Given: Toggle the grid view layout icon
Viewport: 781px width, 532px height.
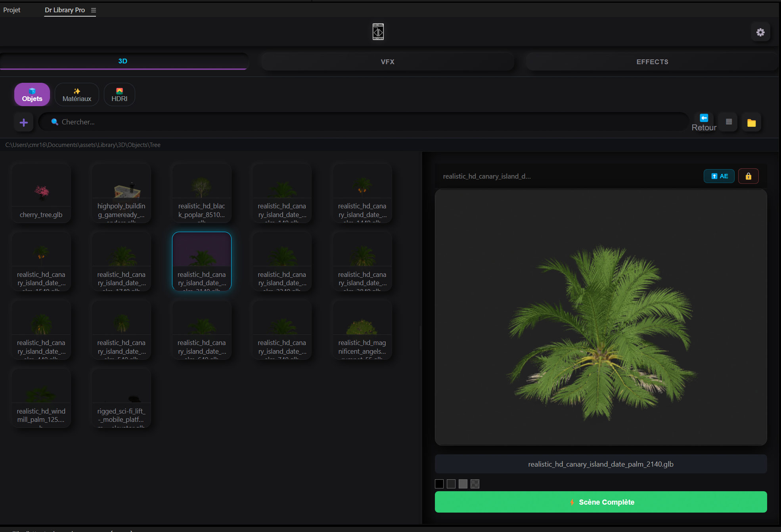Looking at the screenshot, I should click(x=729, y=122).
